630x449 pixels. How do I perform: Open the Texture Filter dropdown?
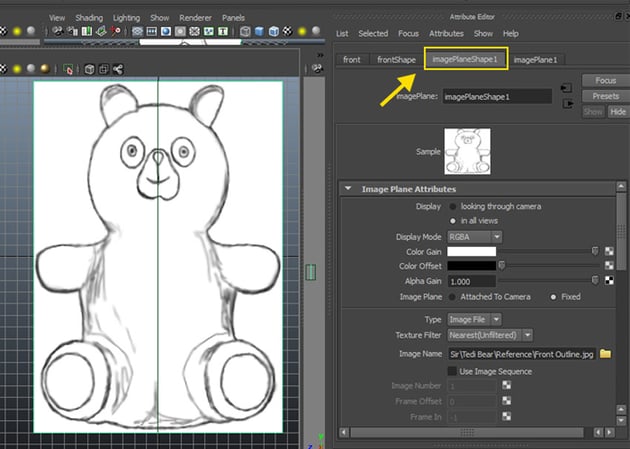[x=490, y=334]
